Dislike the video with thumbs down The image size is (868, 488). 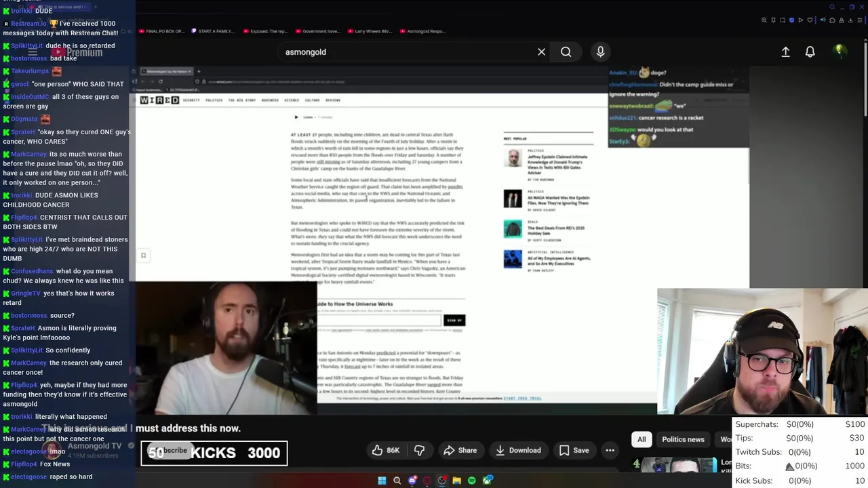coord(419,450)
